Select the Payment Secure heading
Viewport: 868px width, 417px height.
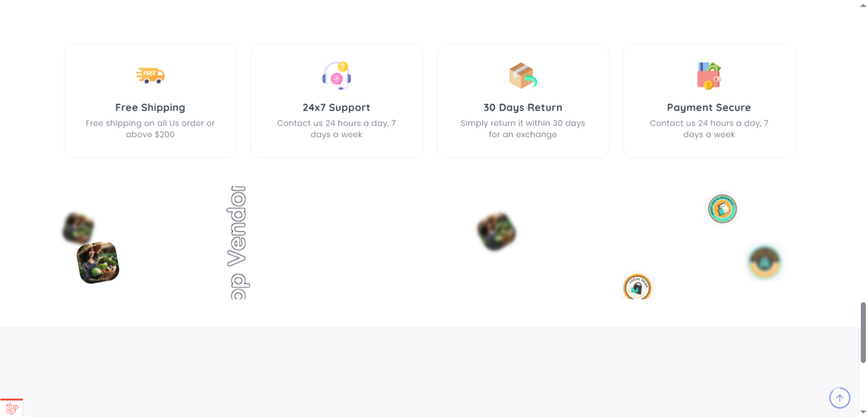709,108
